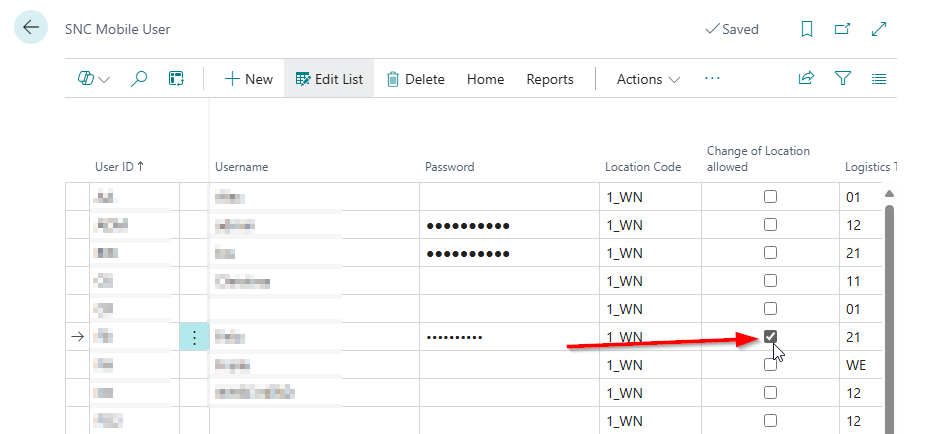
Task: Click the share icon in toolbar
Action: pos(806,79)
